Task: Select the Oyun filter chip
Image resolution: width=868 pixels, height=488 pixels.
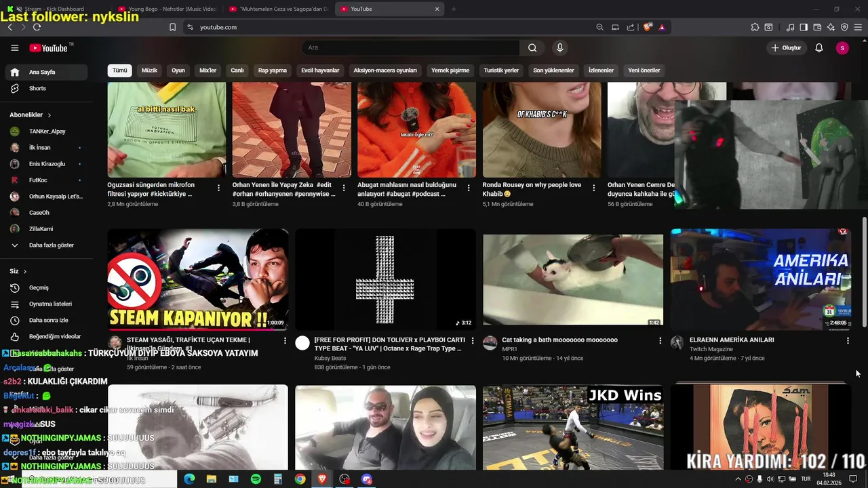Action: click(178, 70)
